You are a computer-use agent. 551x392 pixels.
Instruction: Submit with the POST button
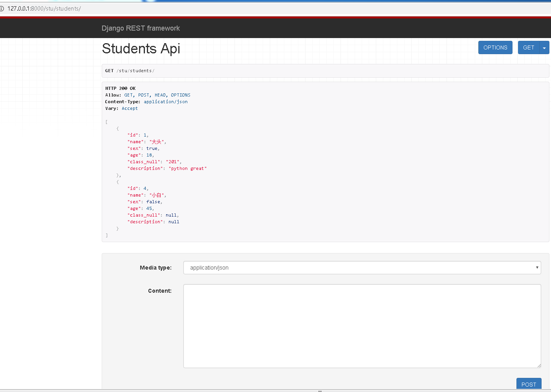pos(529,384)
